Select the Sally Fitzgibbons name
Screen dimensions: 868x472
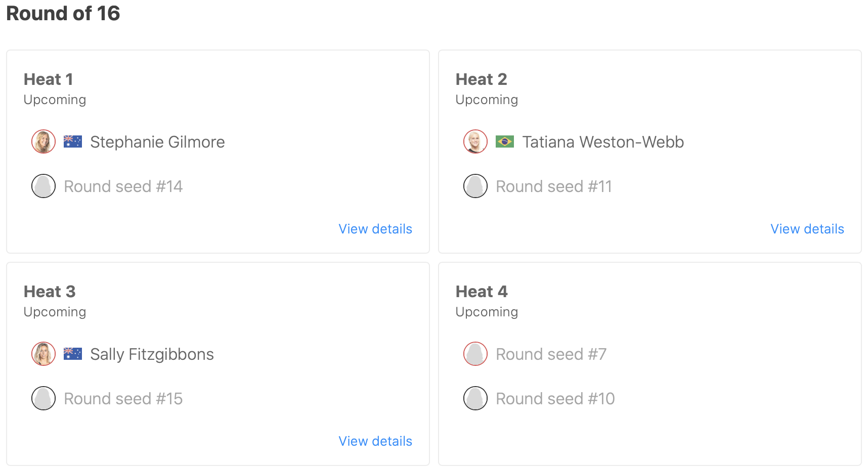(152, 354)
